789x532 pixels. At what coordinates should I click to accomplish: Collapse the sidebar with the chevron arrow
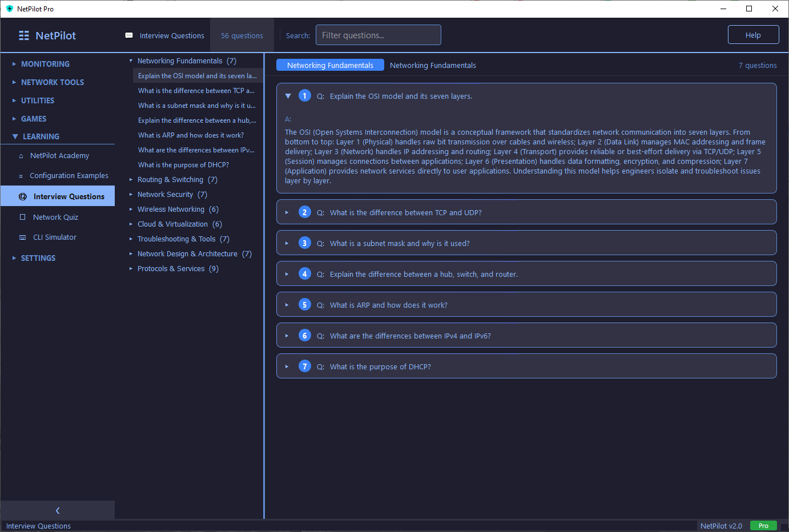tap(58, 510)
